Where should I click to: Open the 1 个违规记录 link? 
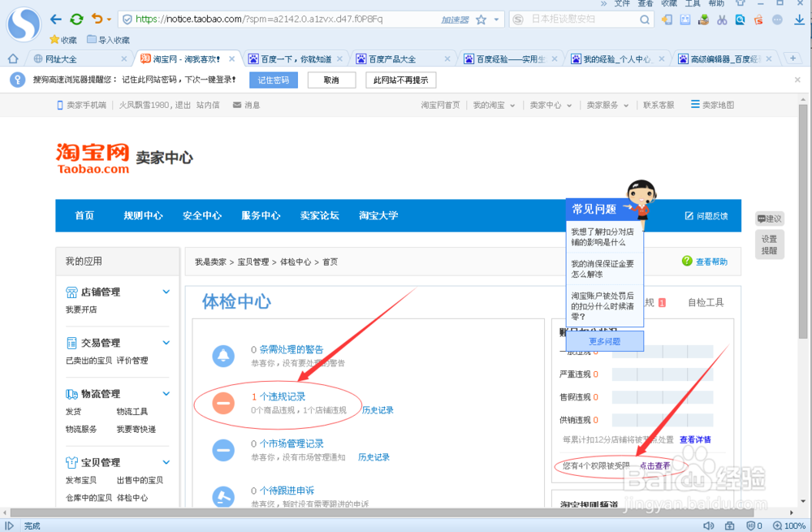[x=278, y=397]
